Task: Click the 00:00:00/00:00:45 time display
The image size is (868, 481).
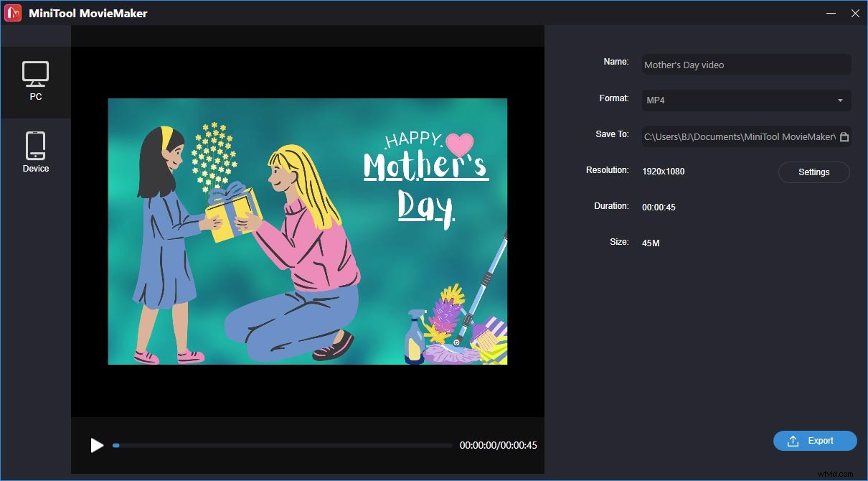Action: coord(498,445)
